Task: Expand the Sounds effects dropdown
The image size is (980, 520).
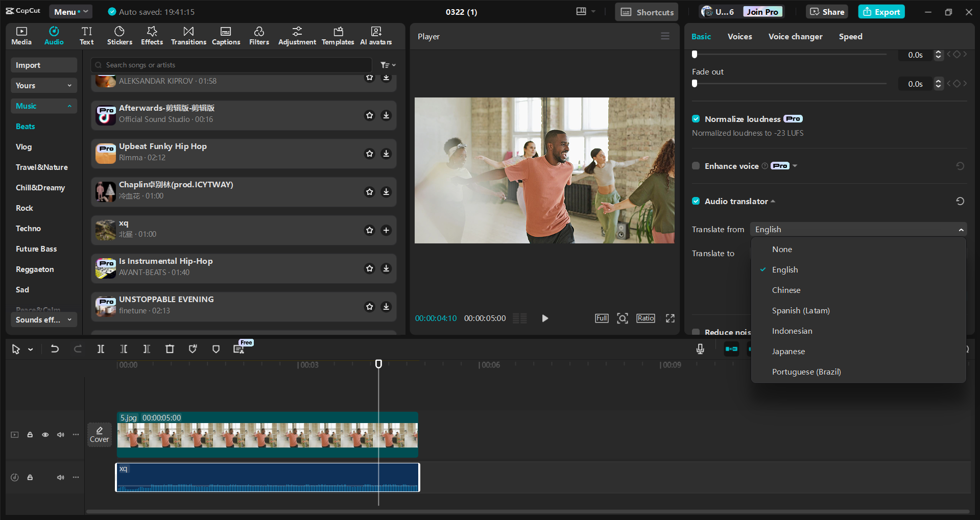Action: point(44,319)
